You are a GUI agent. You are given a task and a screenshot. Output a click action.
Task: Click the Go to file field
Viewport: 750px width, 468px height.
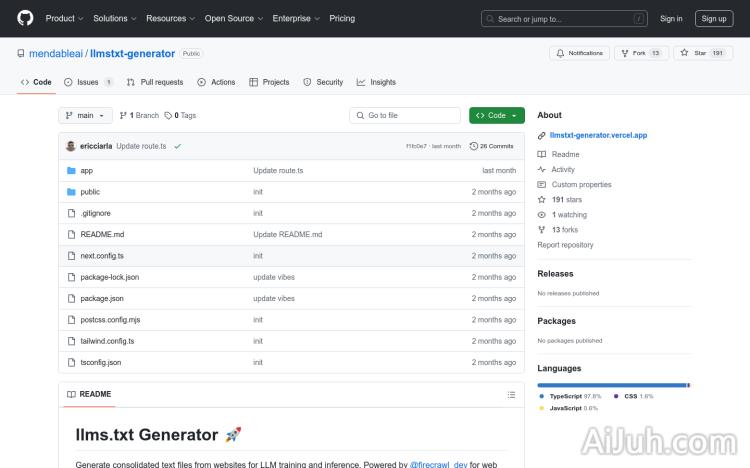coord(405,116)
